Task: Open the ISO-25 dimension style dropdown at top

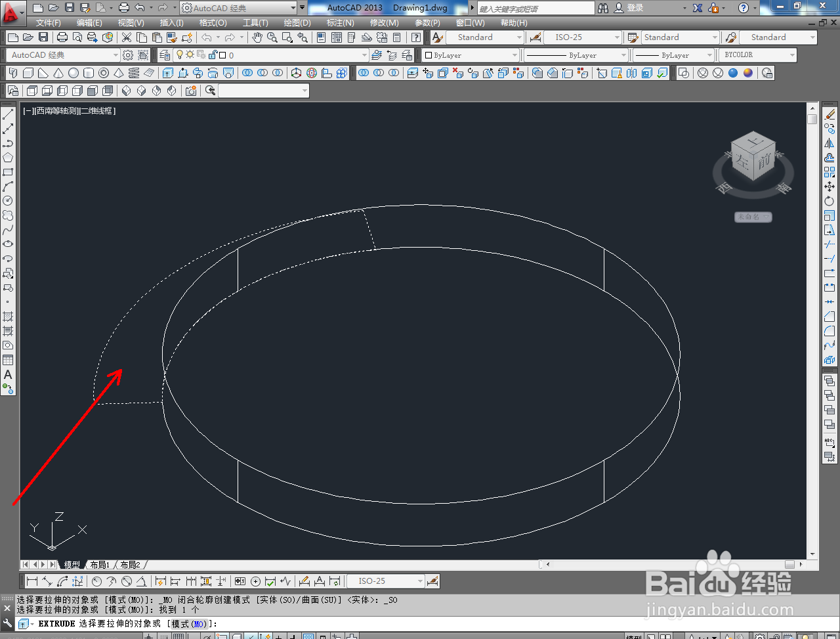Action: point(582,37)
